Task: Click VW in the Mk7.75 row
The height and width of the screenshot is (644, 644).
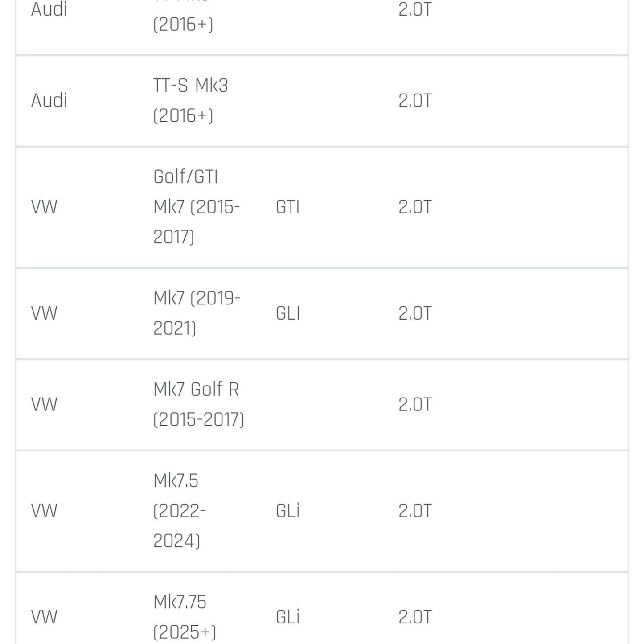Action: point(44,617)
